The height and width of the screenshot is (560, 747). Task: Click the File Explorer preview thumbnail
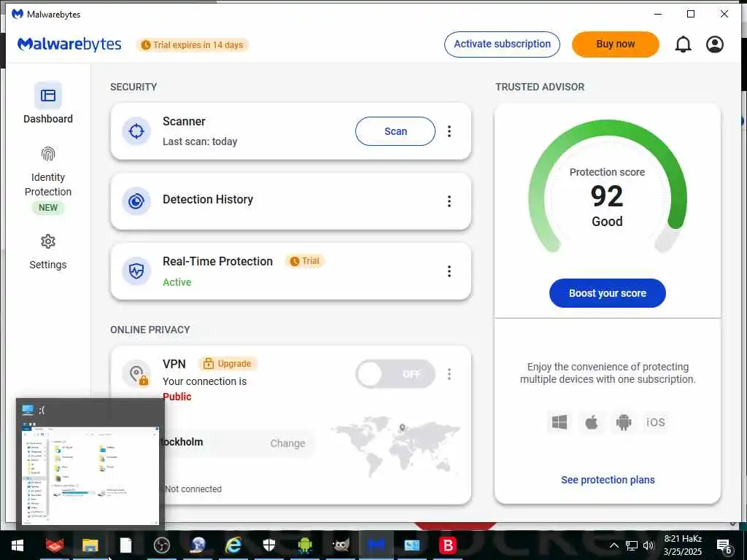click(x=90, y=475)
